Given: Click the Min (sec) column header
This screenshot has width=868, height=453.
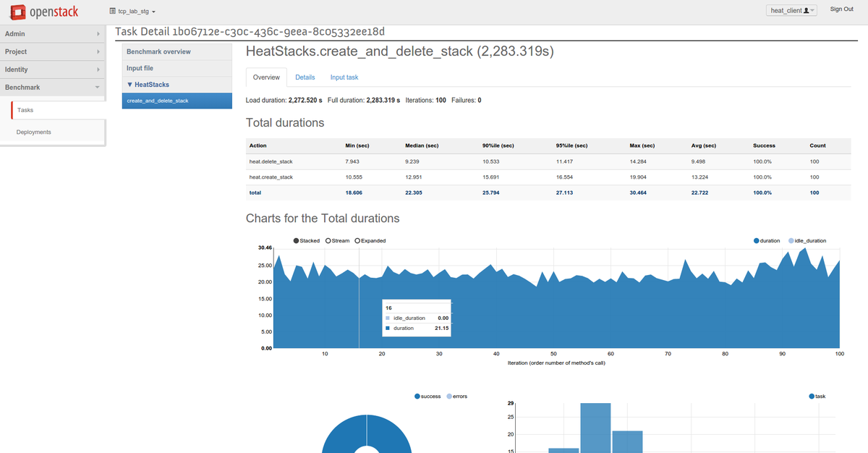Looking at the screenshot, I should click(x=359, y=145).
